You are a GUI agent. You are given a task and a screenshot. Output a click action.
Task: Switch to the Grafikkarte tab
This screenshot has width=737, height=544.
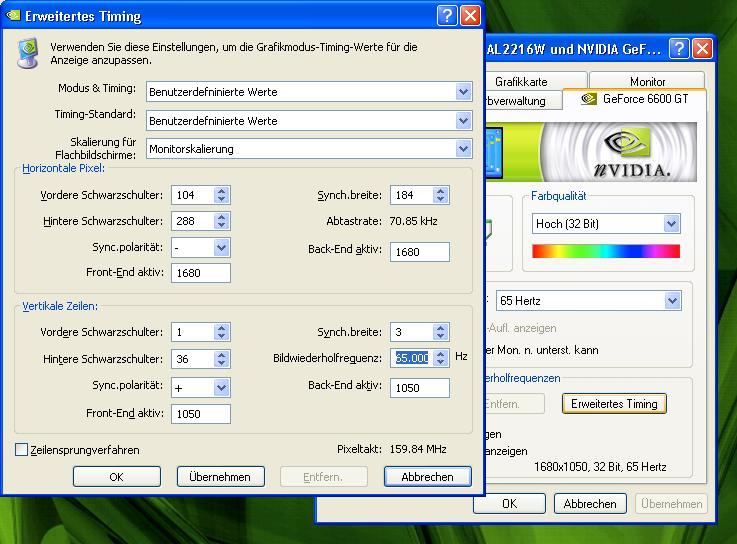(521, 81)
